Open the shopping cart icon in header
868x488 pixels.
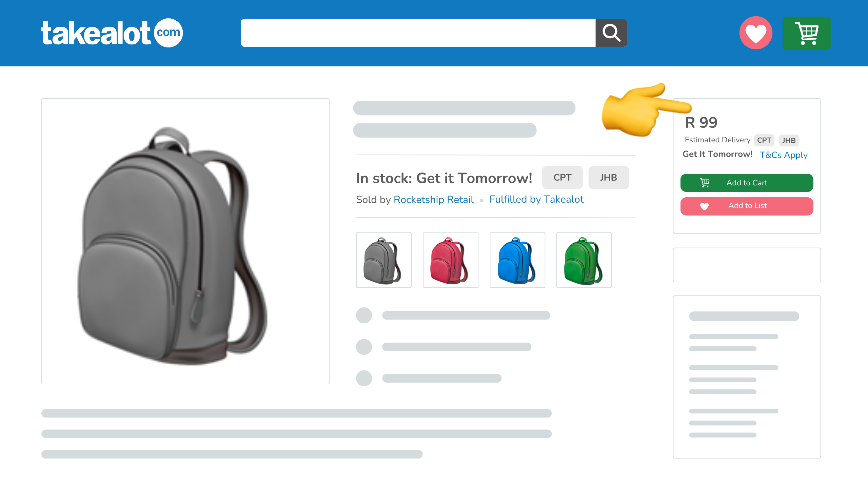[807, 33]
